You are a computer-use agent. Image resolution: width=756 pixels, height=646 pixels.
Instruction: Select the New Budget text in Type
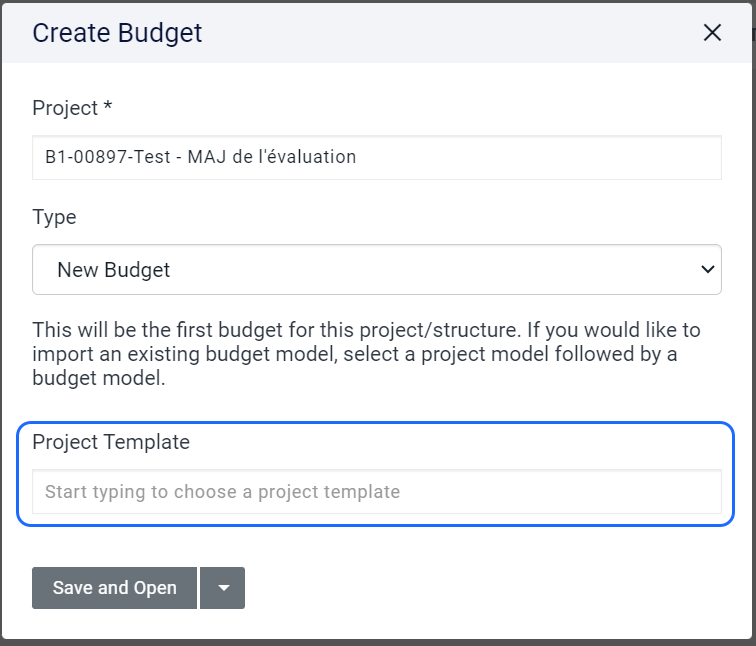point(113,269)
